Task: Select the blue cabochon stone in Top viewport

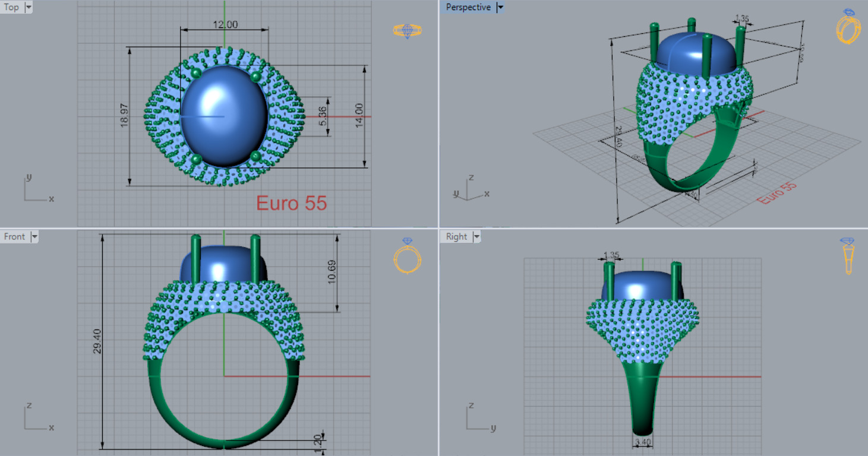Action: [224, 116]
